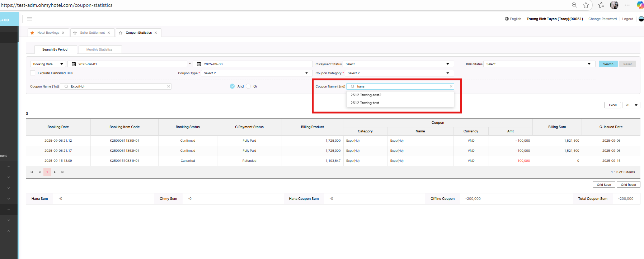Go to the last page of results
The image size is (644, 259).
tap(62, 172)
